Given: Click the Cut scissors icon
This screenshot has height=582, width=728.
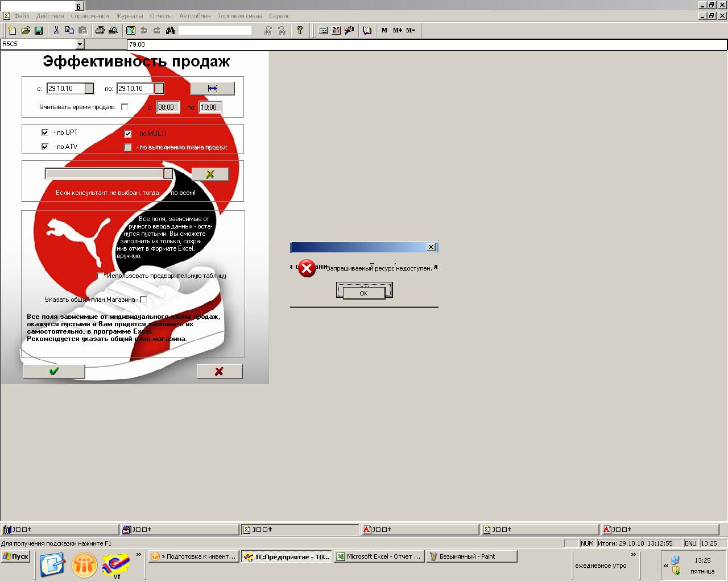Looking at the screenshot, I should [57, 31].
